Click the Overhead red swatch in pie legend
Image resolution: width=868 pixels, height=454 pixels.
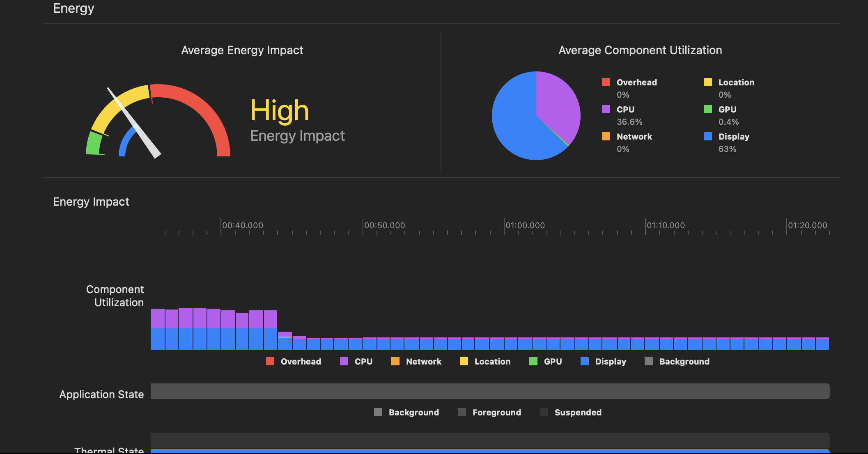[606, 82]
